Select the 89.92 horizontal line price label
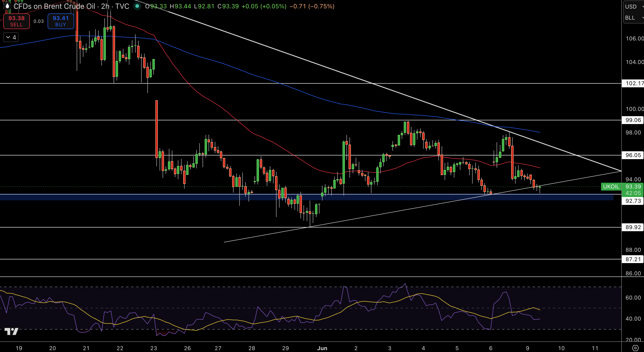 [x=633, y=227]
